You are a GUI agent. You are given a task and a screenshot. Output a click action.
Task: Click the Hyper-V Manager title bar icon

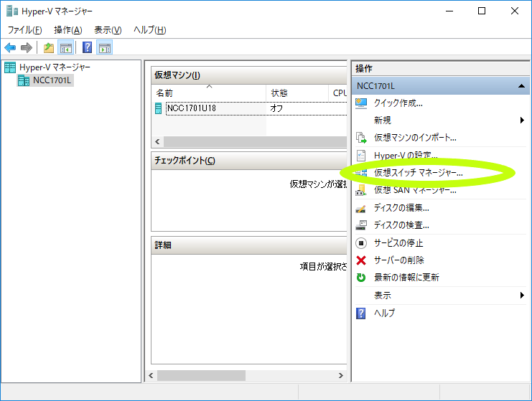(x=12, y=11)
